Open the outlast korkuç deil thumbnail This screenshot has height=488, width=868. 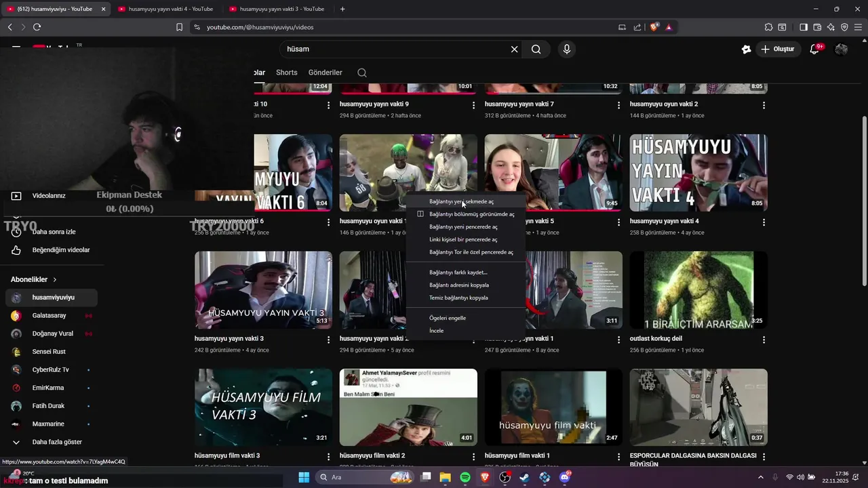point(698,290)
